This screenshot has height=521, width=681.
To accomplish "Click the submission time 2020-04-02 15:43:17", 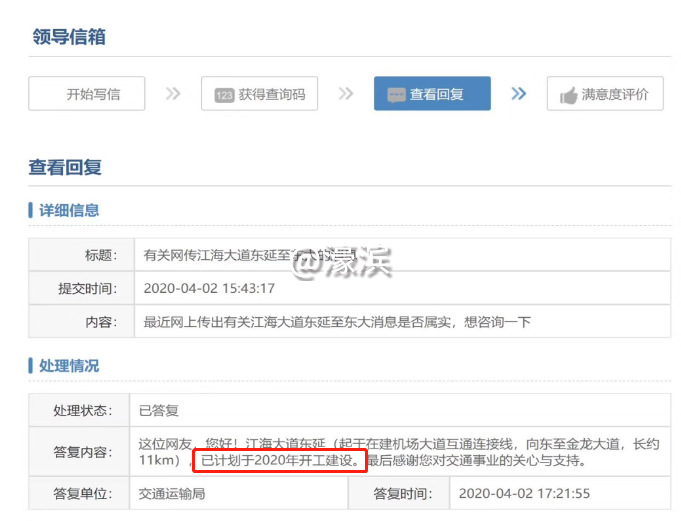I will pyautogui.click(x=209, y=288).
